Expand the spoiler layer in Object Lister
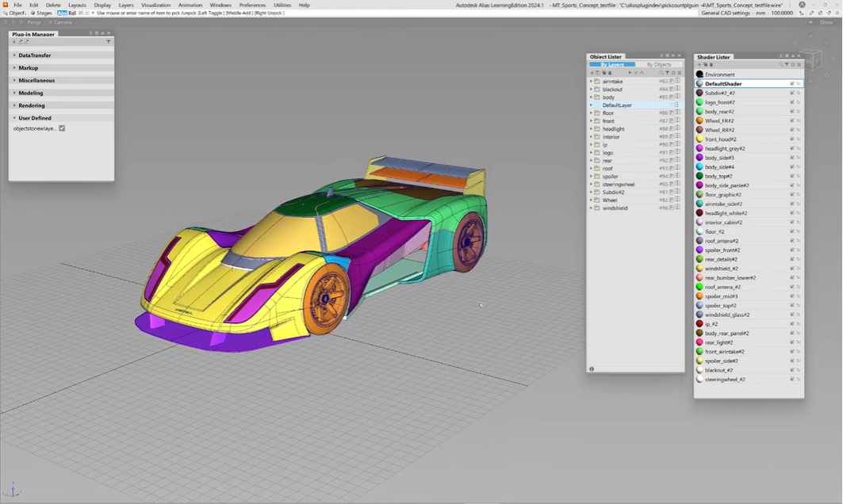Viewport: 843px width, 504px height. pyautogui.click(x=591, y=177)
